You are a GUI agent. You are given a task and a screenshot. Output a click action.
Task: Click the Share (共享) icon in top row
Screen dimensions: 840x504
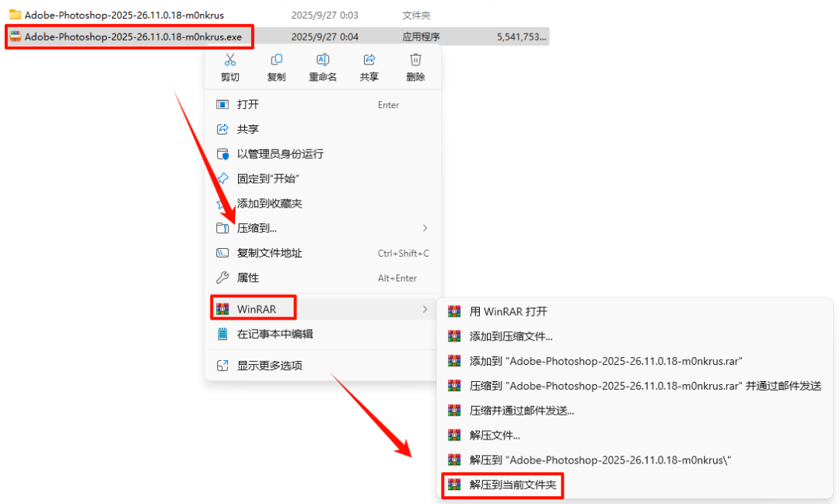click(x=369, y=59)
